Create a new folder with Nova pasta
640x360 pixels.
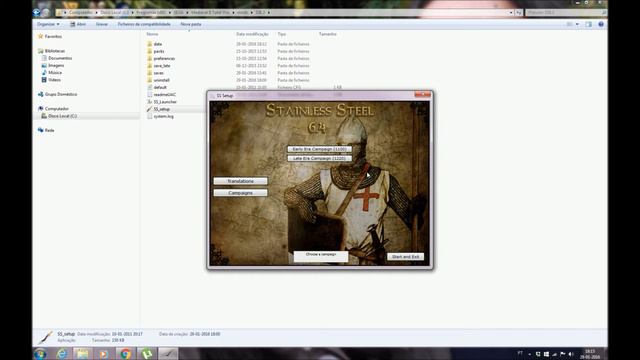(x=191, y=24)
